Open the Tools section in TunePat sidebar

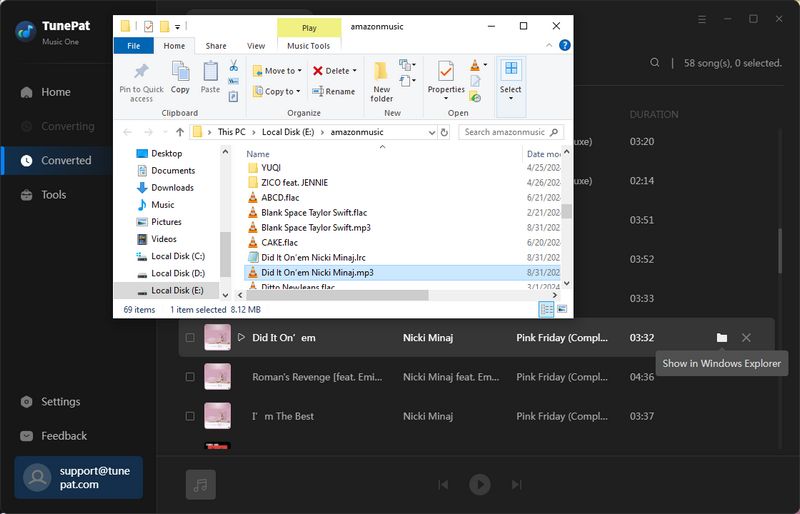[x=53, y=195]
